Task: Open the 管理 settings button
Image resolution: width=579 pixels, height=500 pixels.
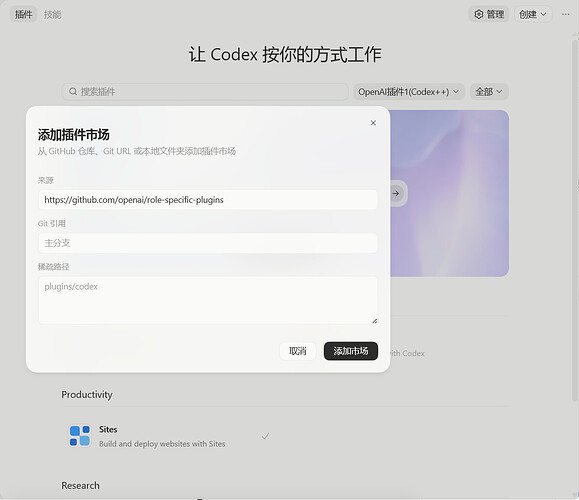Action: (489, 14)
